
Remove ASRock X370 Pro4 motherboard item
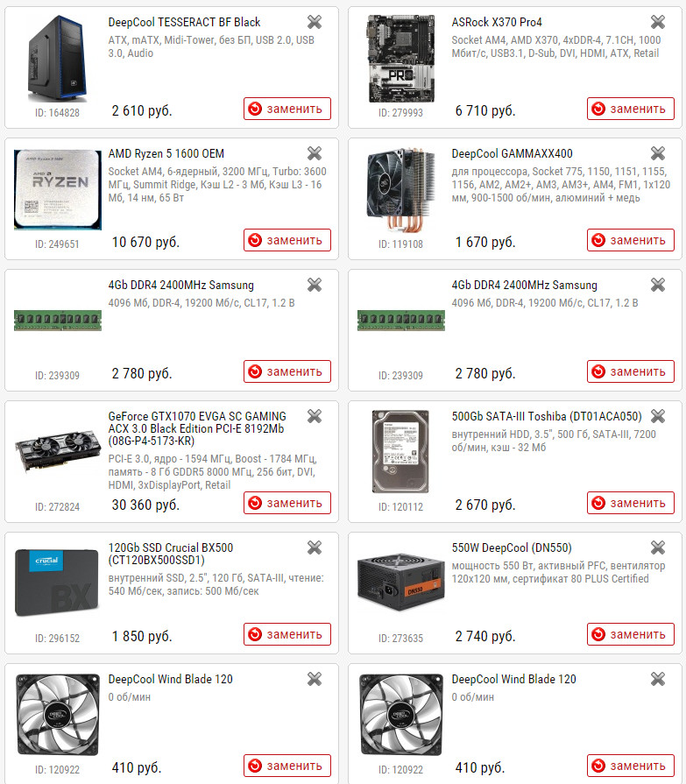pyautogui.click(x=658, y=22)
